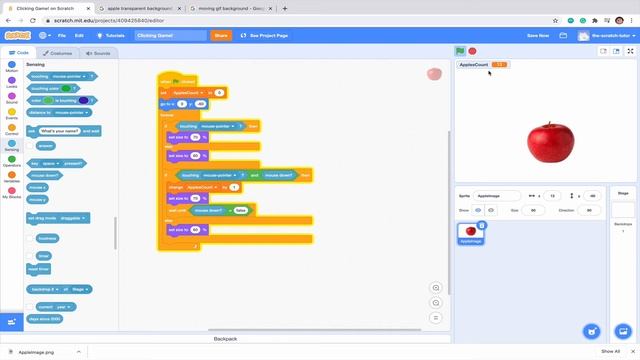Viewport: 640px width, 360px height.
Task: Select the AppleImage sprite thumbnail
Action: [471, 233]
